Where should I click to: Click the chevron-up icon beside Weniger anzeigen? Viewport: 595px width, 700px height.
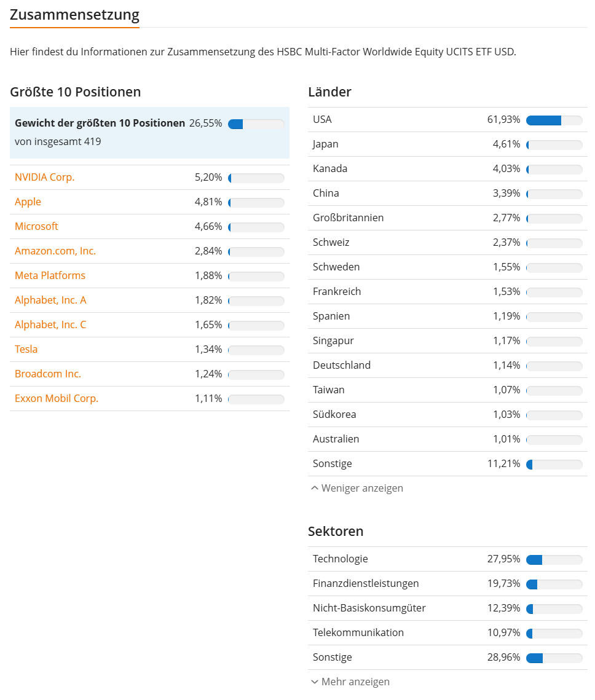point(315,488)
